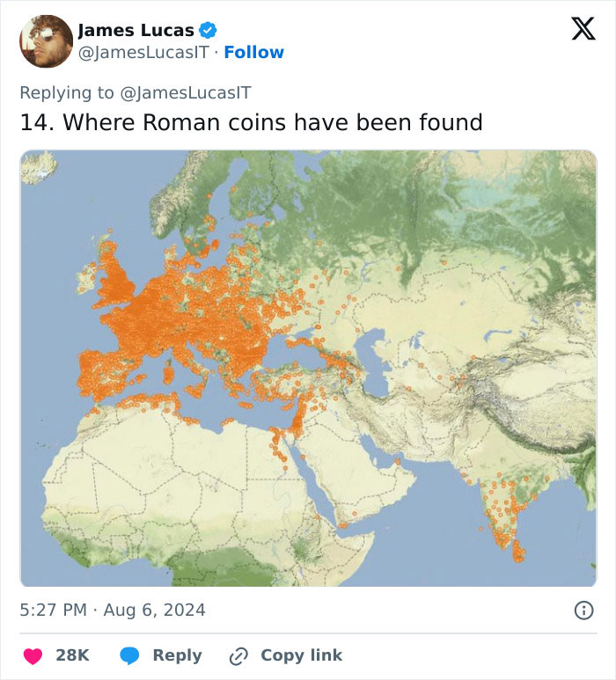Click Iceland on the map
The image size is (616, 680).
tap(38, 167)
